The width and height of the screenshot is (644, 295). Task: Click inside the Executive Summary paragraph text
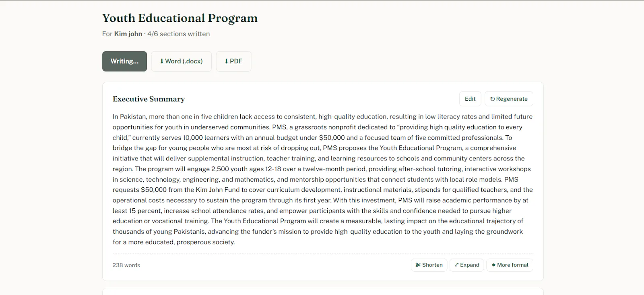(x=323, y=179)
